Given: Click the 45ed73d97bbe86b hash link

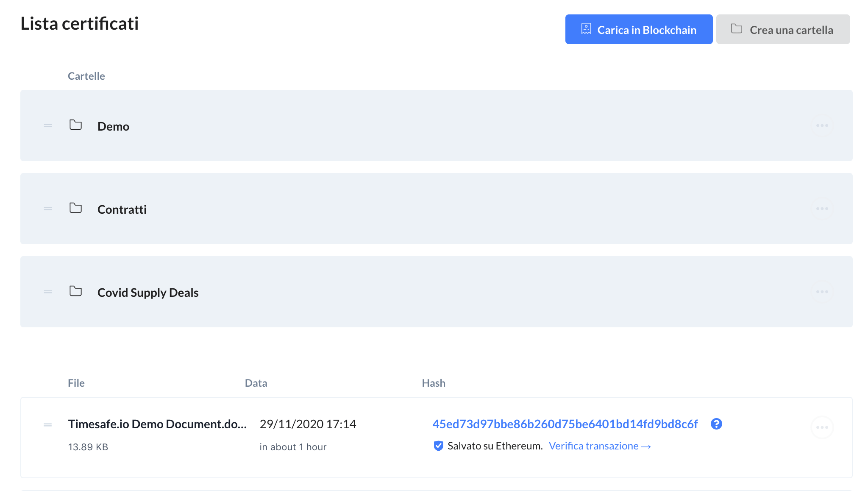Looking at the screenshot, I should pyautogui.click(x=565, y=424).
